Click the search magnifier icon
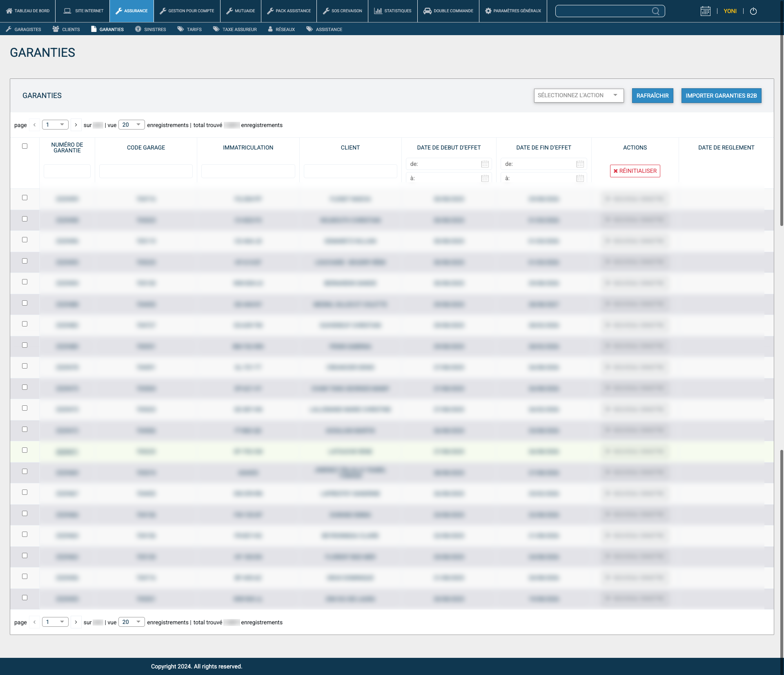Screen dimensions: 784x675 655,11
